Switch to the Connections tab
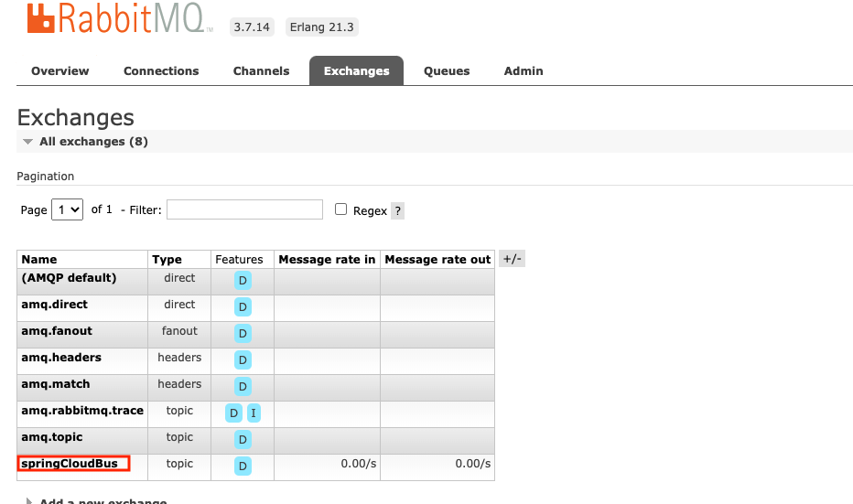This screenshot has height=504, width=853. [x=161, y=71]
